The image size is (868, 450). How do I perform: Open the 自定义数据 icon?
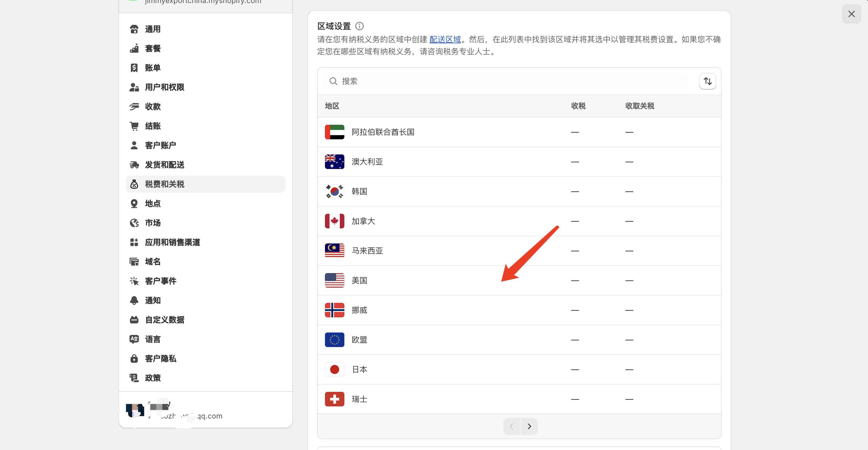pyautogui.click(x=134, y=320)
